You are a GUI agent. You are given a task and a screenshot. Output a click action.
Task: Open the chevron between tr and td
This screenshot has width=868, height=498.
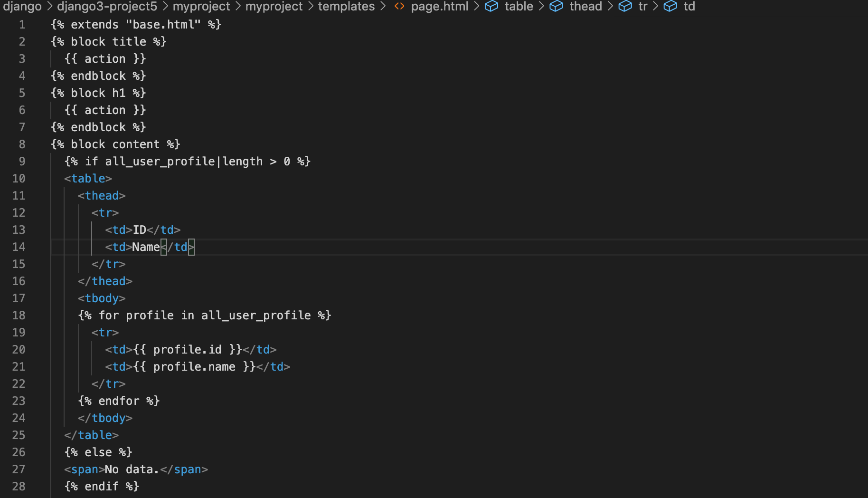[x=656, y=7]
